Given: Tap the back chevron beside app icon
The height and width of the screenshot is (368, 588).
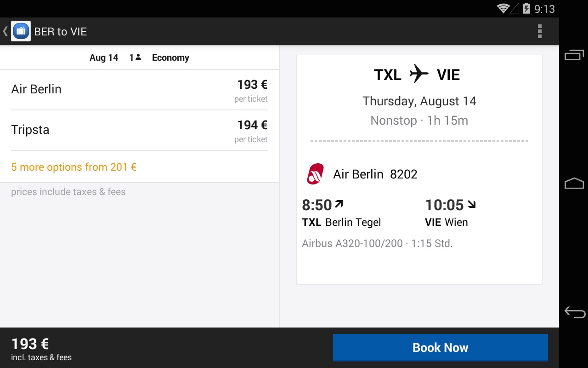Looking at the screenshot, I should tap(5, 31).
